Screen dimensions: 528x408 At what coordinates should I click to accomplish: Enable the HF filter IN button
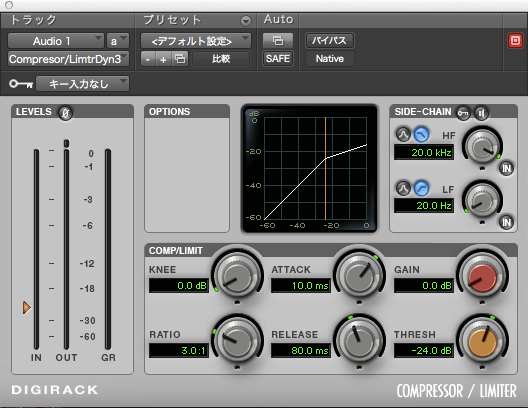coord(506,168)
